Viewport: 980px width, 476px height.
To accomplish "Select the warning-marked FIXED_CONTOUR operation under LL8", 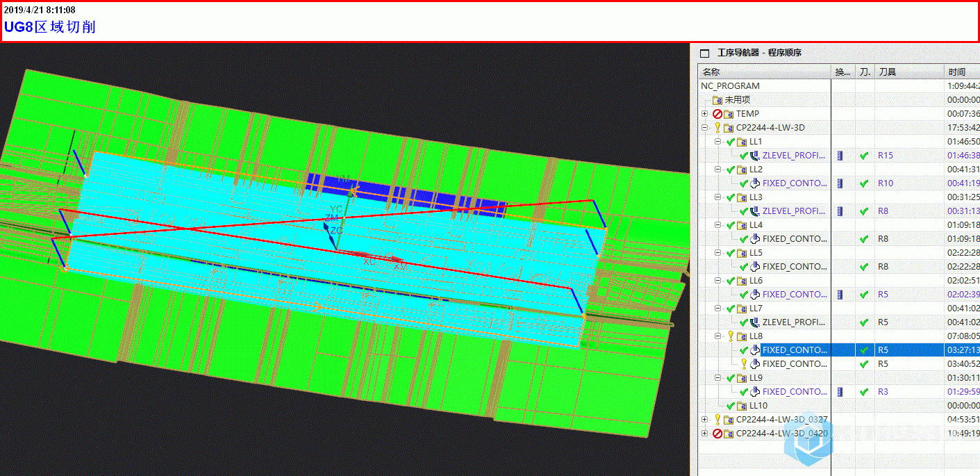I will tap(795, 364).
